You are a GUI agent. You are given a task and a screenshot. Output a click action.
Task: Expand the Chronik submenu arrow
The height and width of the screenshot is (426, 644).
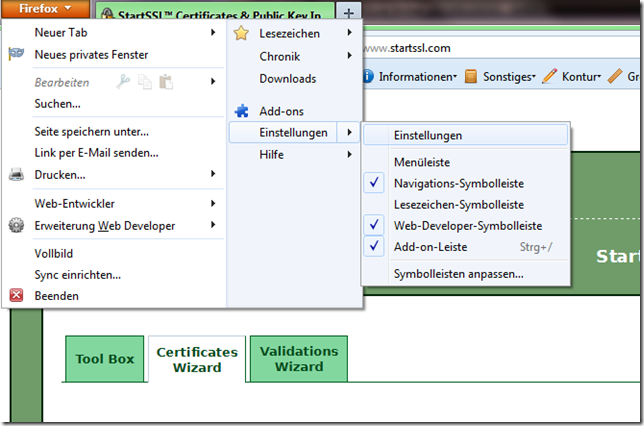click(x=349, y=55)
